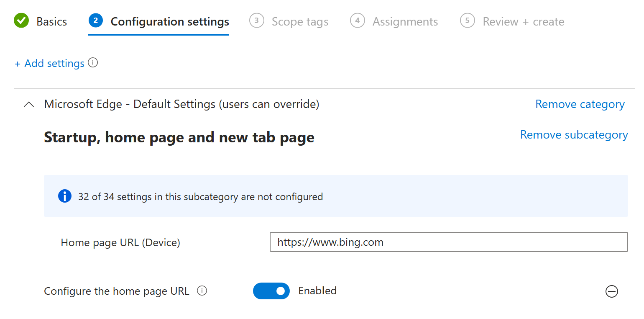Switch to the Scope tags tab

300,22
